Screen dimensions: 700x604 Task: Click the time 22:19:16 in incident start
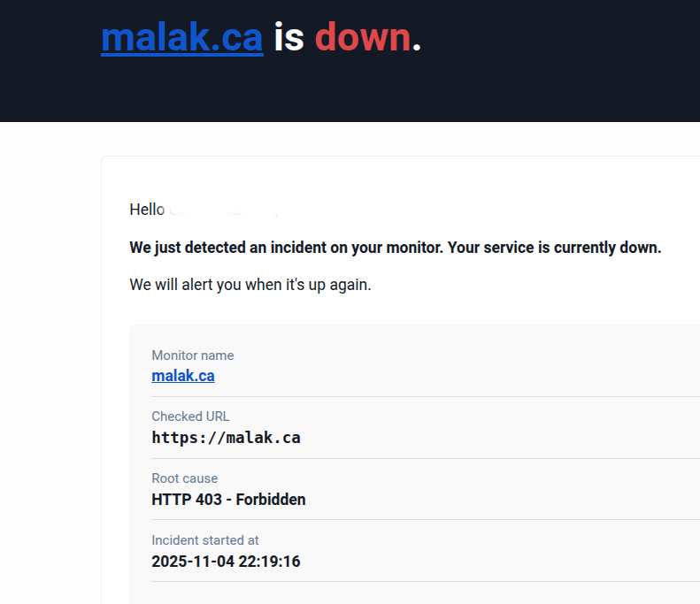click(x=267, y=562)
